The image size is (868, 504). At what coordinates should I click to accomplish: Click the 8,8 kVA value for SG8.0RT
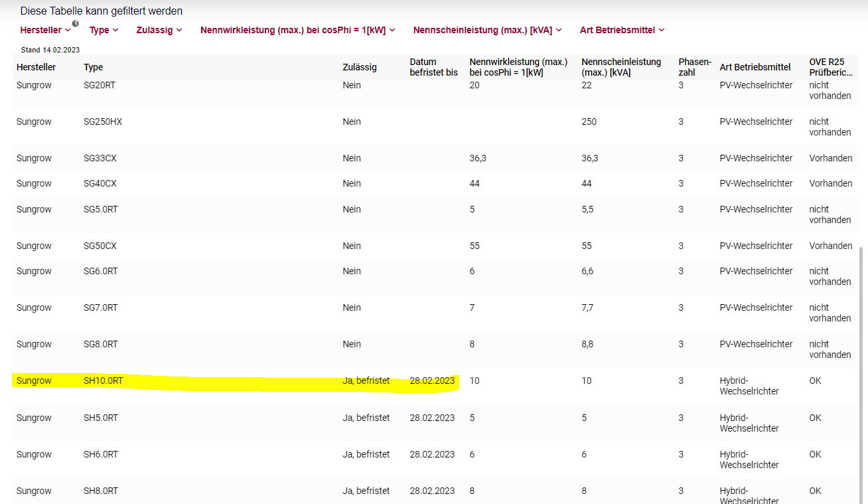click(x=588, y=344)
